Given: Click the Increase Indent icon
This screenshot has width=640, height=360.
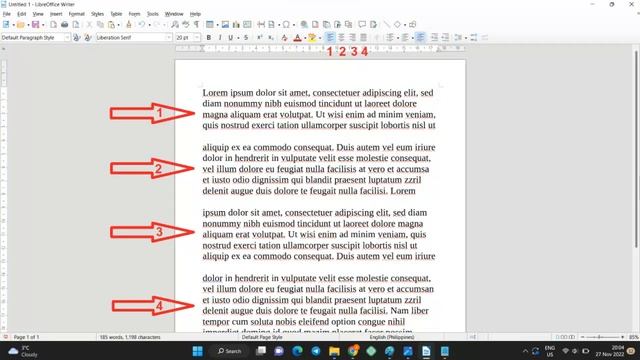Looking at the screenshot, I should [434, 38].
